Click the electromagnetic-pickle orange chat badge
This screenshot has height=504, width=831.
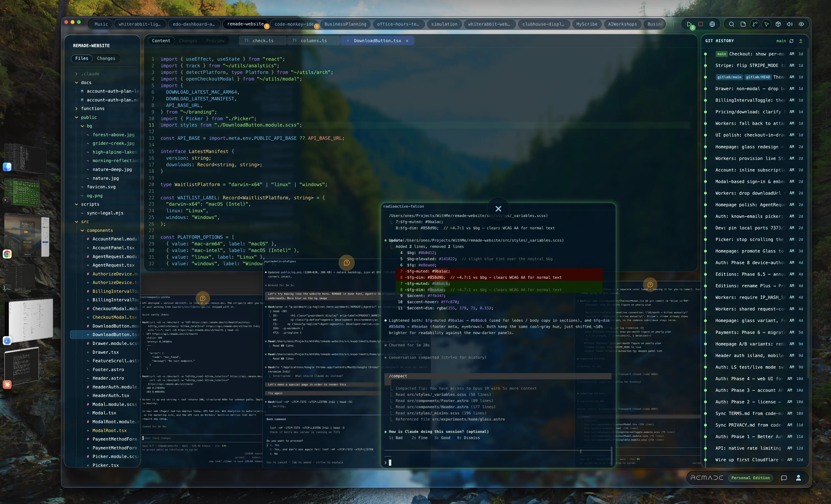[203, 298]
